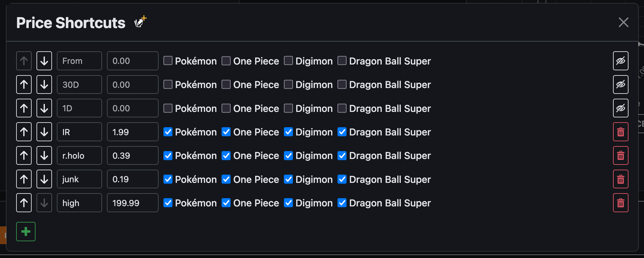Add a new shortcut with green plus
644x258 pixels.
click(26, 232)
